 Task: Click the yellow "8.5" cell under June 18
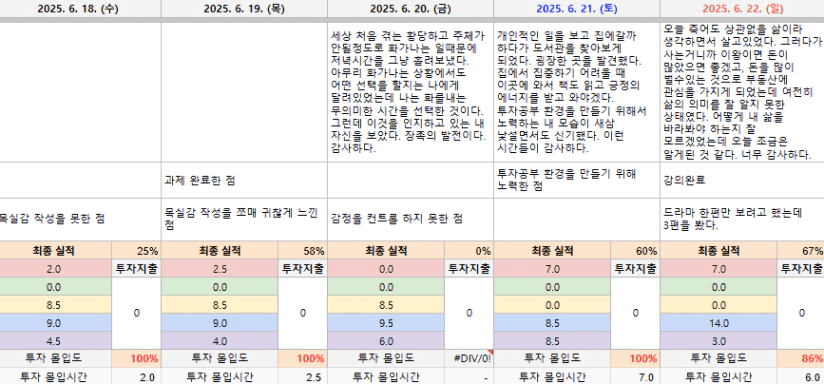click(55, 305)
